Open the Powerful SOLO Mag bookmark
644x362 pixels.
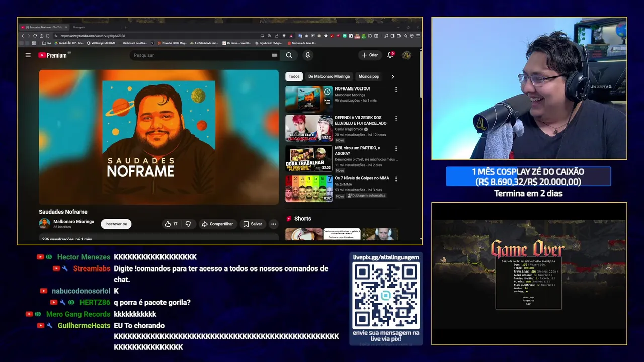tap(171, 43)
